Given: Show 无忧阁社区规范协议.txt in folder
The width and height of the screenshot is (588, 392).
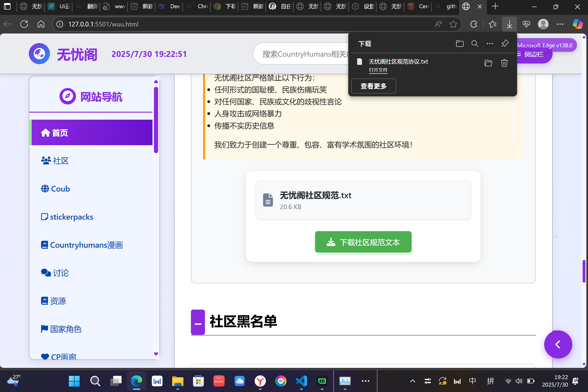Looking at the screenshot, I should coord(488,63).
